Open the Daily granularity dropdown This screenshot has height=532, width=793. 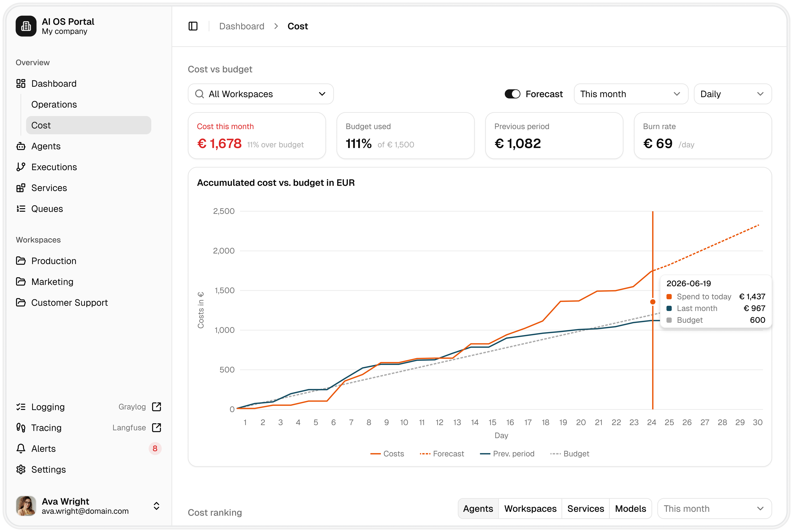733,94
